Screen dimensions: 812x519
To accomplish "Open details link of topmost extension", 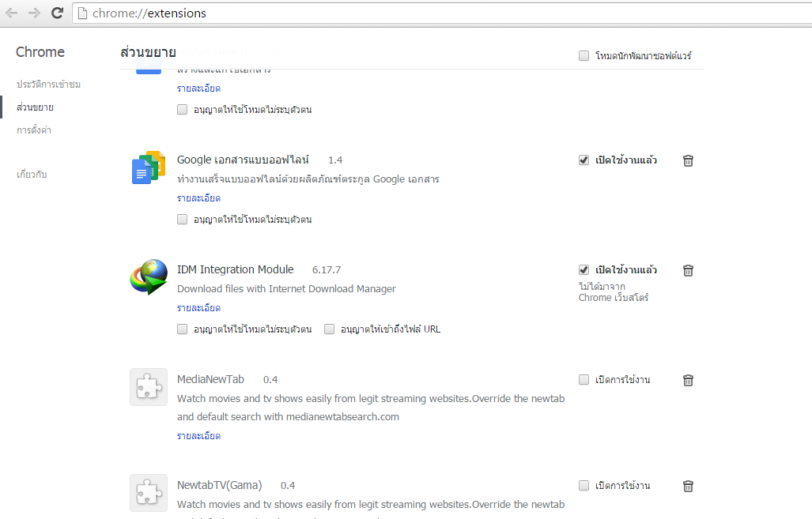I will click(199, 88).
